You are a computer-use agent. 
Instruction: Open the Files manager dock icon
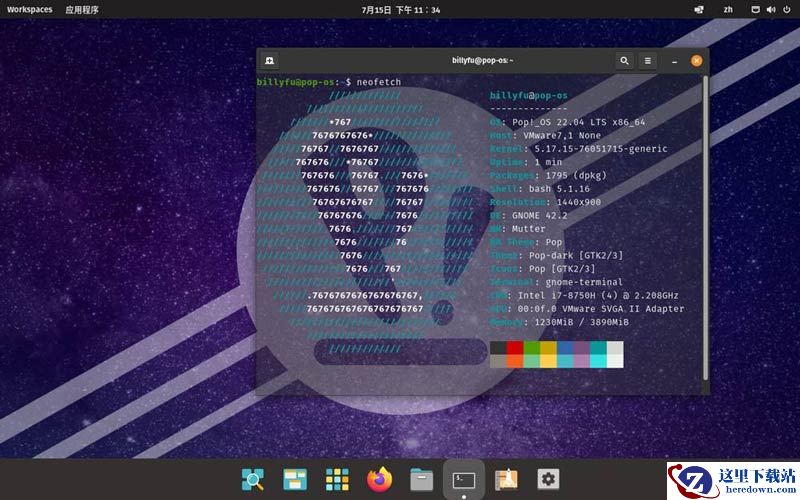tap(421, 480)
